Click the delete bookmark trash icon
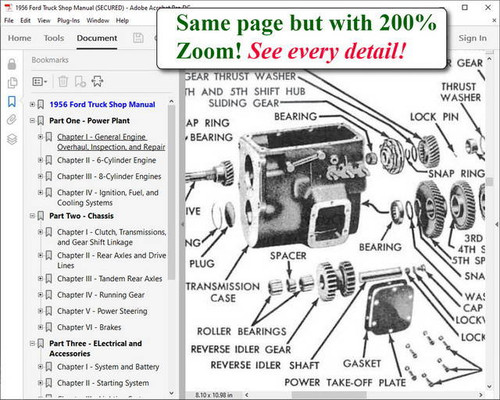This screenshot has width=500, height=400. (63, 81)
